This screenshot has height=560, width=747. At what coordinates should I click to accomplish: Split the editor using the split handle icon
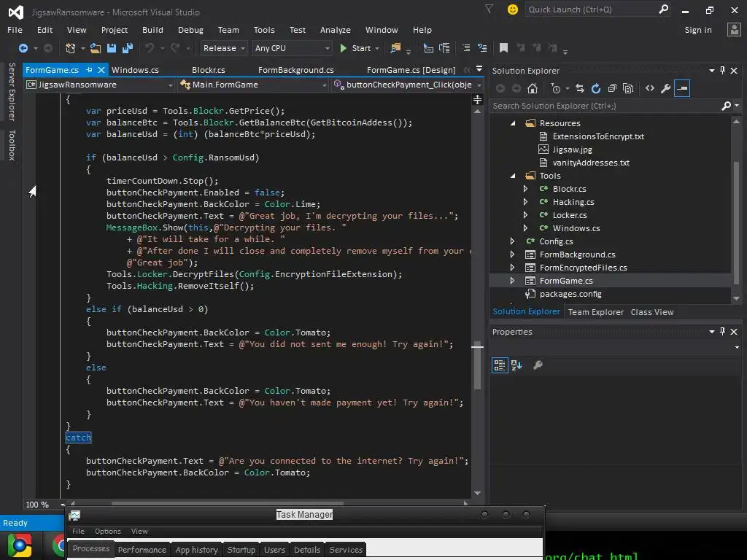tap(477, 99)
